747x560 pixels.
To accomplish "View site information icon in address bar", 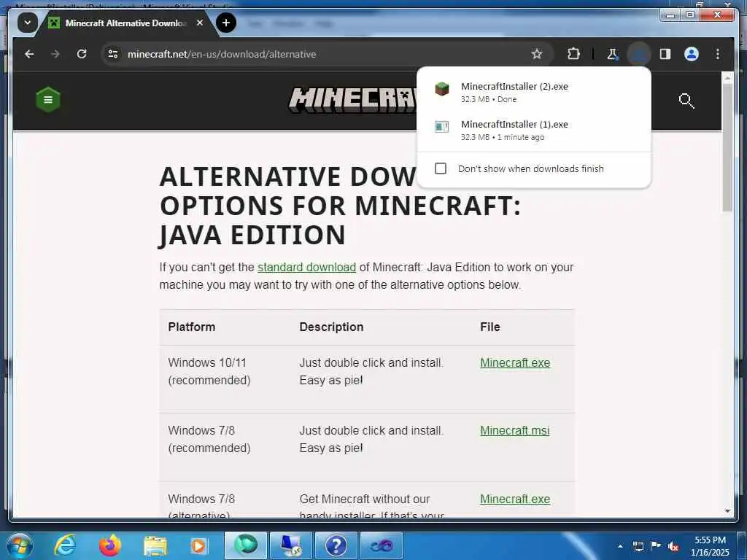I will 113,54.
